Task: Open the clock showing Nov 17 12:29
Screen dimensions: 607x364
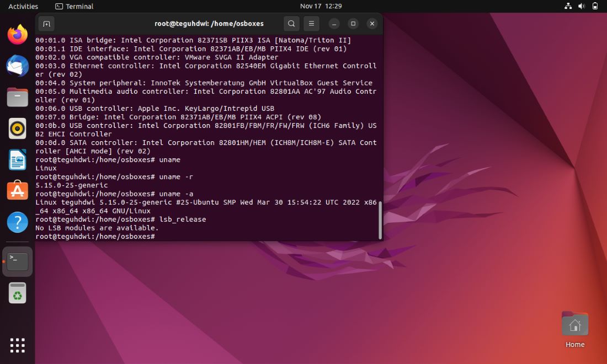Action: [321, 6]
